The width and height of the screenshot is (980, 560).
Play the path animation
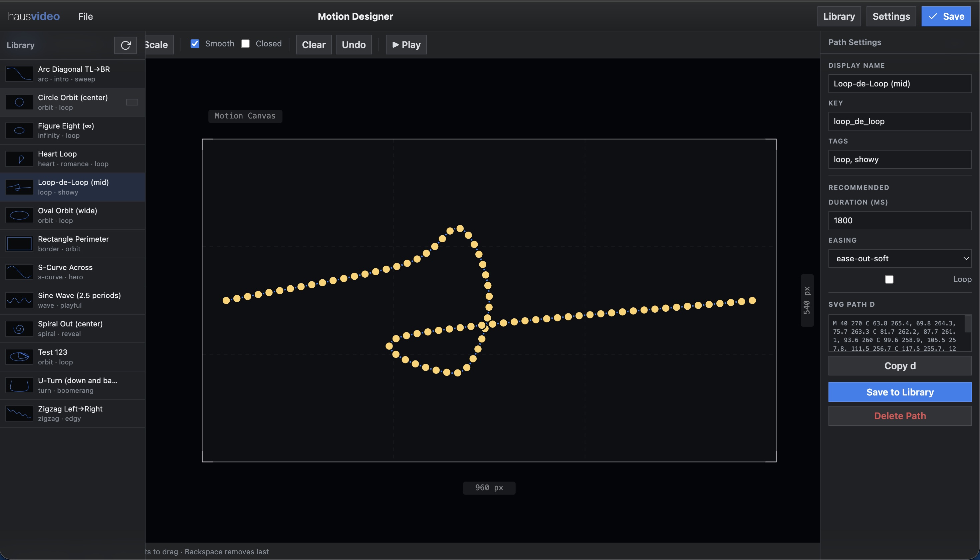coord(406,45)
